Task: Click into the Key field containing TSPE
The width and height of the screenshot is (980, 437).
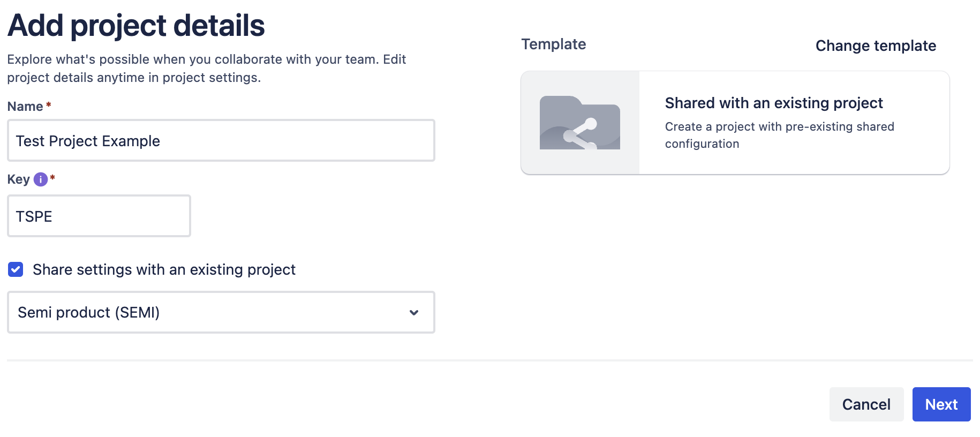Action: tap(99, 216)
